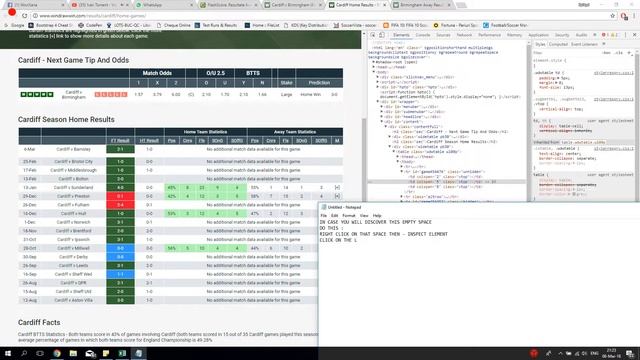Open File Explorer from the taskbar
Image resolution: width=640 pixels, height=360 pixels.
point(73,353)
